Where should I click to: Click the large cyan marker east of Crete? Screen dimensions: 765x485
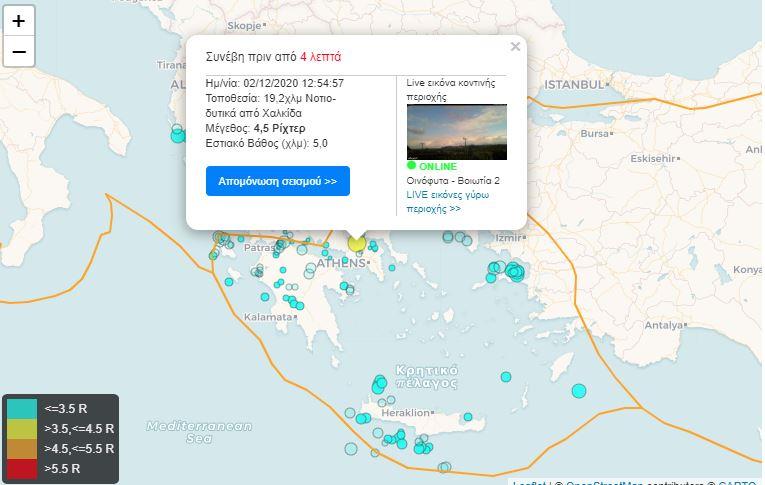pos(578,391)
